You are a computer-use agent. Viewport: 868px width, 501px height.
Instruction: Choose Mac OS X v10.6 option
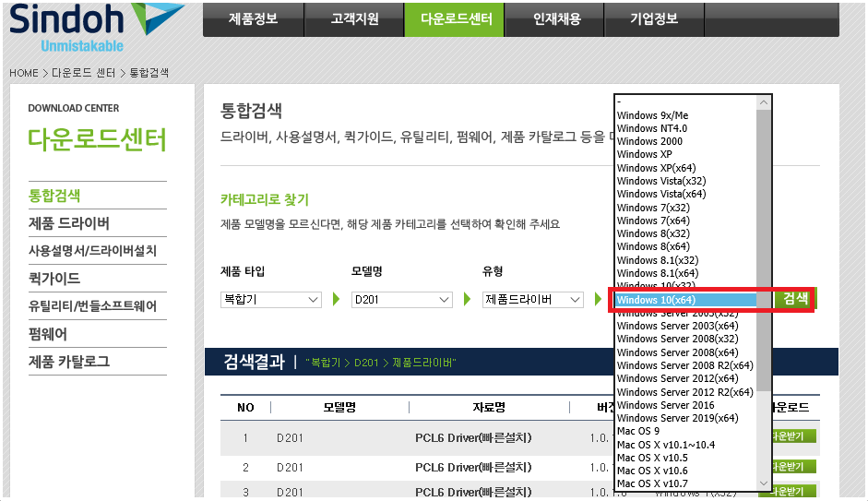(x=686, y=471)
